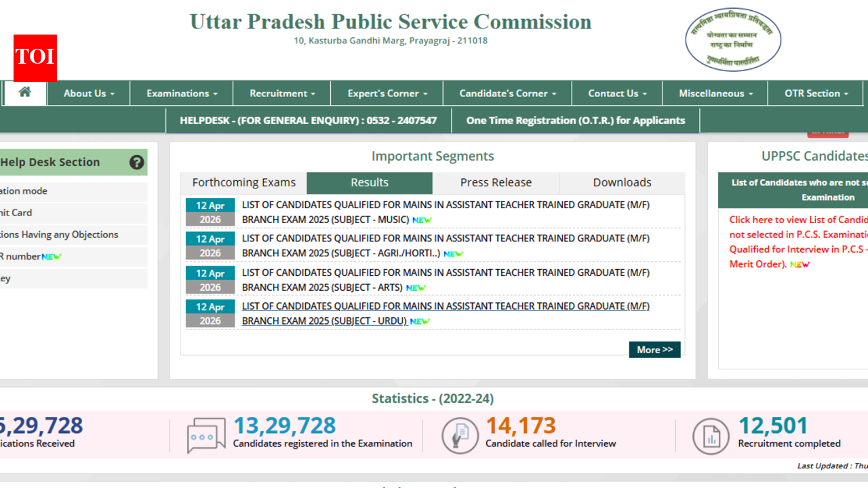Click the UPPSC emblem logo
The height and width of the screenshot is (488, 868).
tap(732, 39)
